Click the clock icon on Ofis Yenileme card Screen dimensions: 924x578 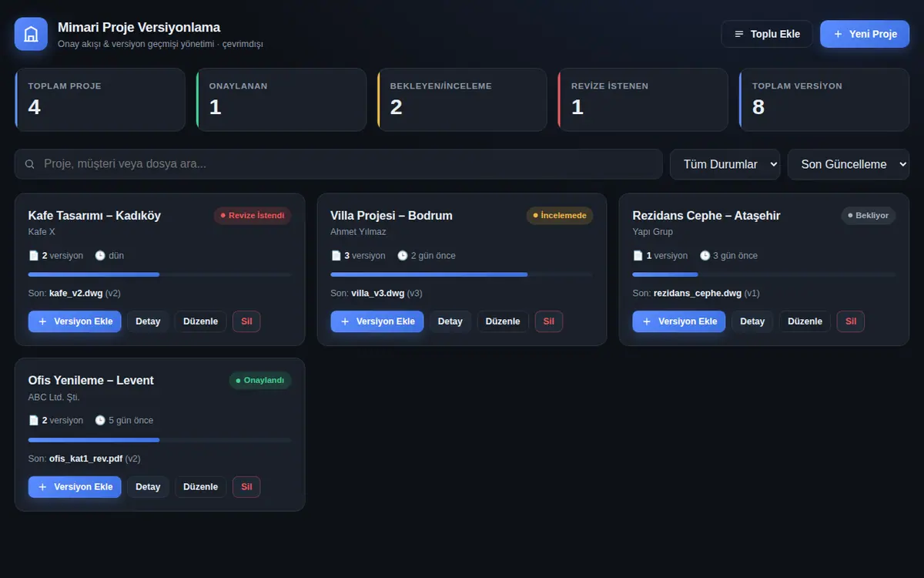click(100, 420)
